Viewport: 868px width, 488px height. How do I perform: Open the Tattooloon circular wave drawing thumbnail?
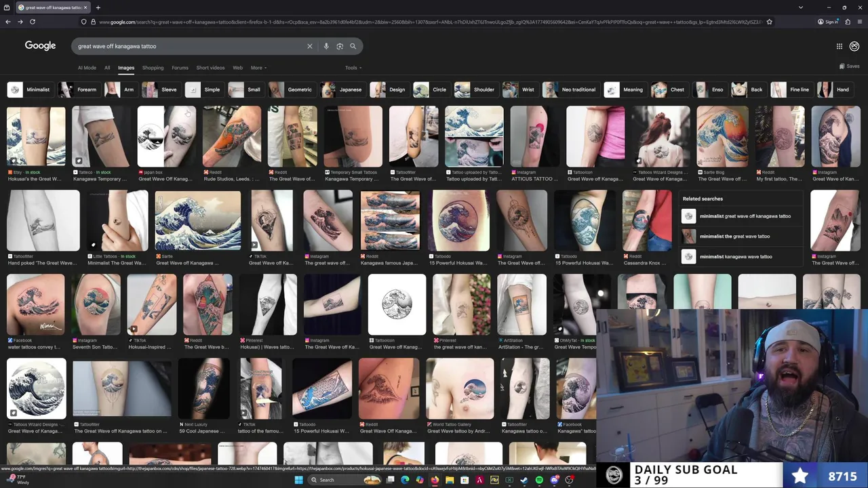(397, 304)
